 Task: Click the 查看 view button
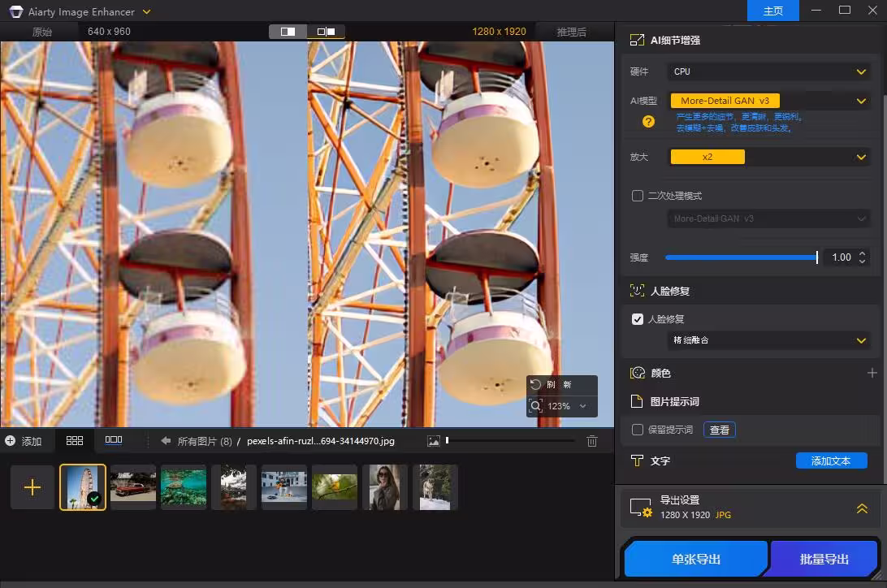coord(720,430)
